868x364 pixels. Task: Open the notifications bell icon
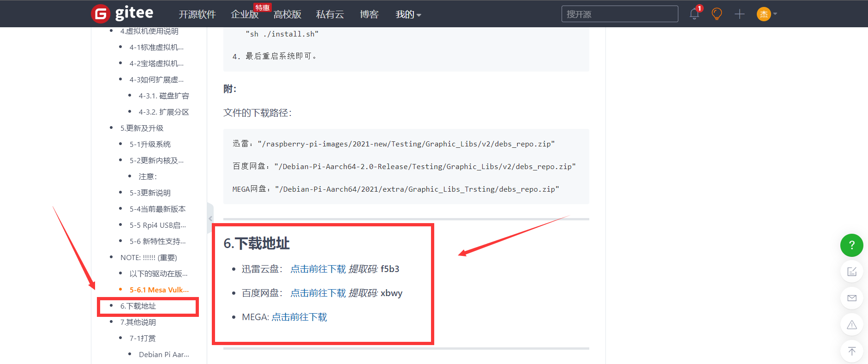coord(694,14)
